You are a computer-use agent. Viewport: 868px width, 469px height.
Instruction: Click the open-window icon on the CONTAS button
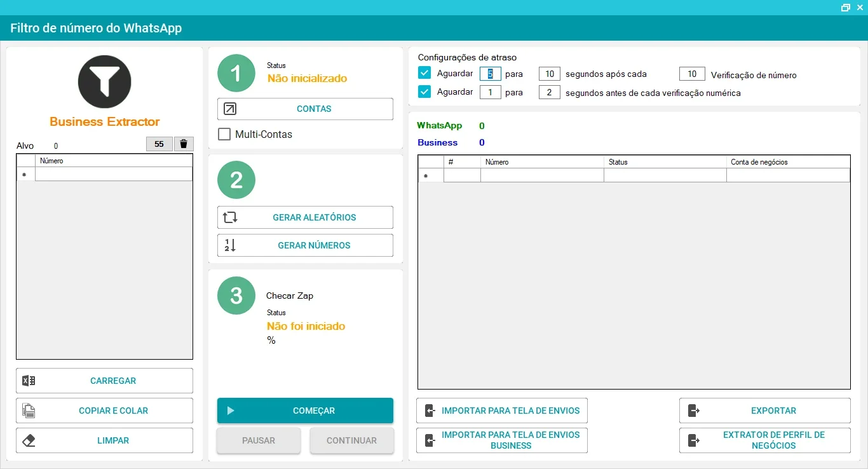[230, 109]
